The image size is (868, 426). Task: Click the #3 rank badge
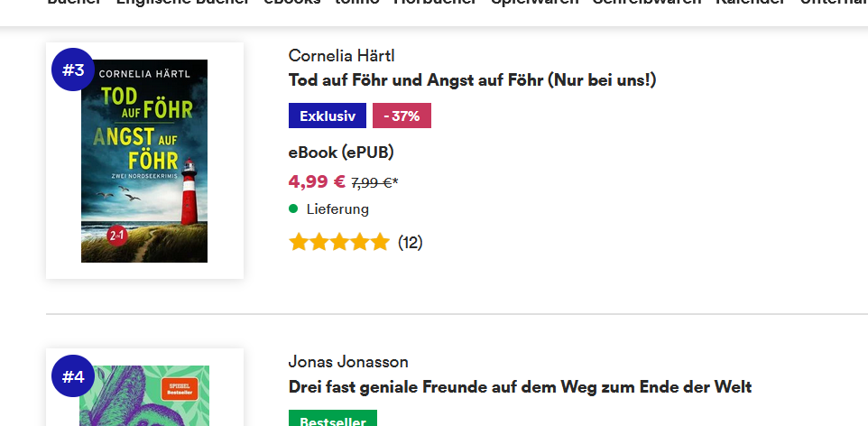pyautogui.click(x=72, y=69)
